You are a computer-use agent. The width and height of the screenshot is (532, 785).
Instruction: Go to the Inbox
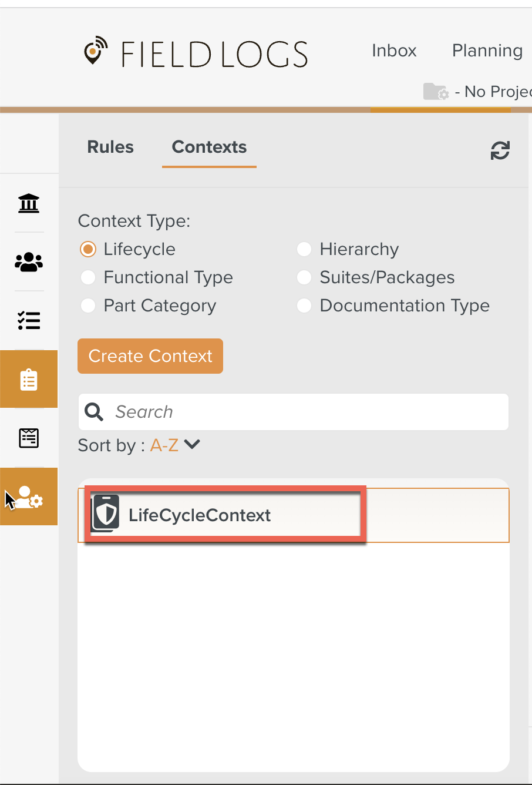tap(394, 51)
